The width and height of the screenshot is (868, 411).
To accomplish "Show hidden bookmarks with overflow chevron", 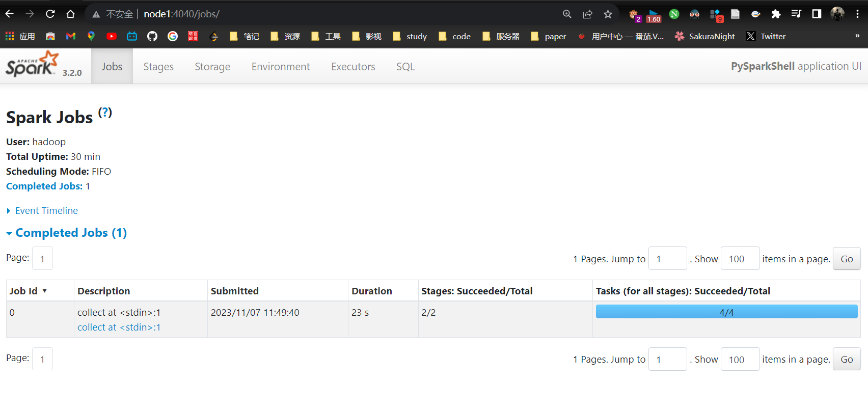I will [857, 36].
